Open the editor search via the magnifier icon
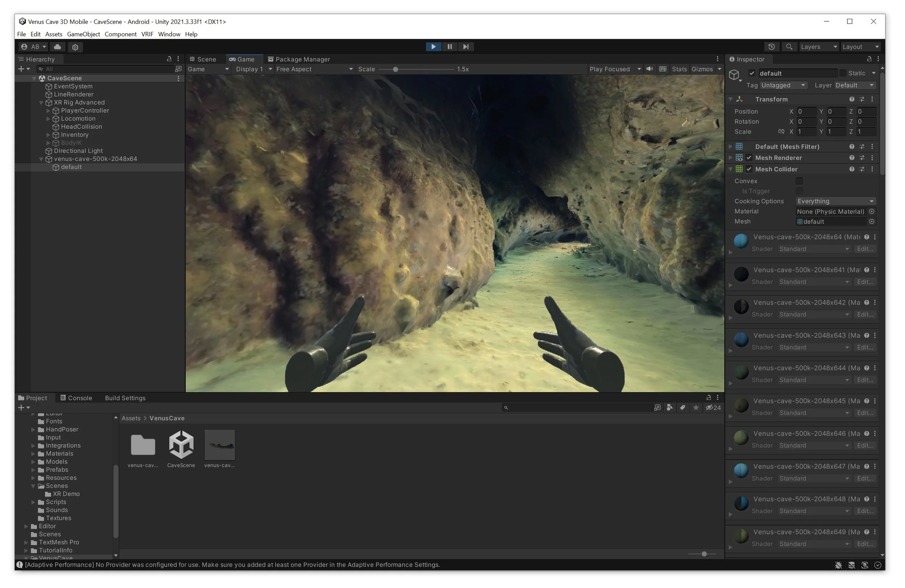This screenshot has width=905, height=588. (x=790, y=46)
